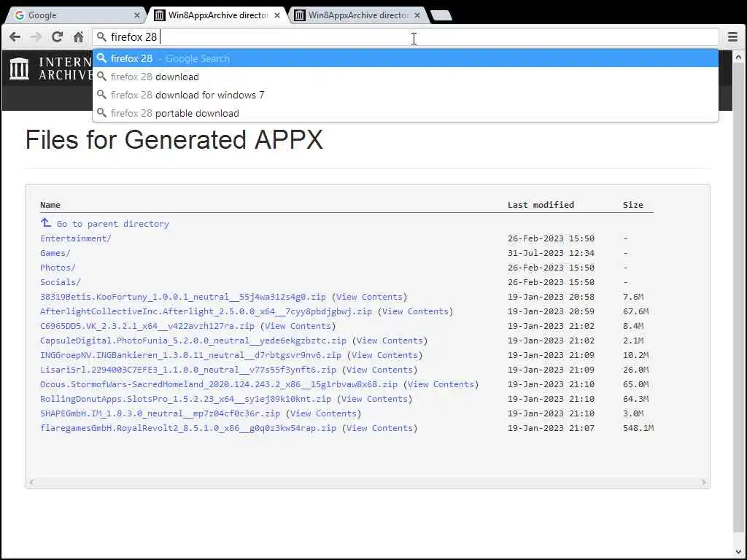The height and width of the screenshot is (560, 747).
Task: View Contents of INGBankieren zip
Action: 384,355
